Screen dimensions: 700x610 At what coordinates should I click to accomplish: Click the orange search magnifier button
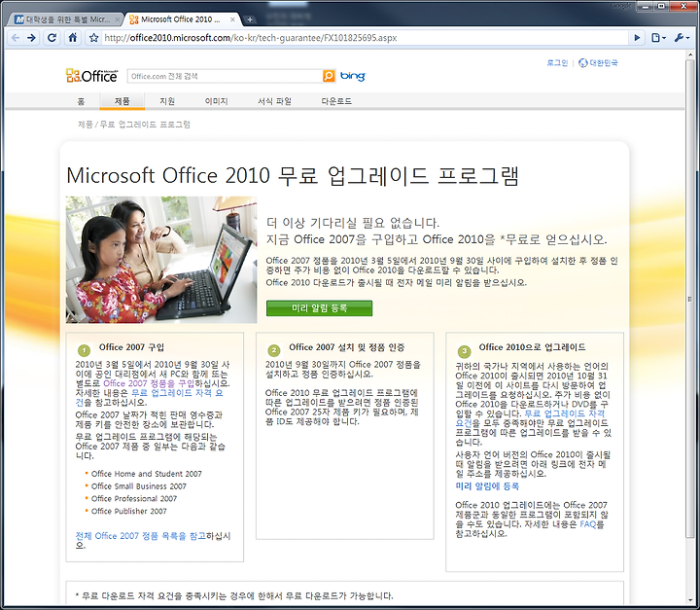click(329, 76)
